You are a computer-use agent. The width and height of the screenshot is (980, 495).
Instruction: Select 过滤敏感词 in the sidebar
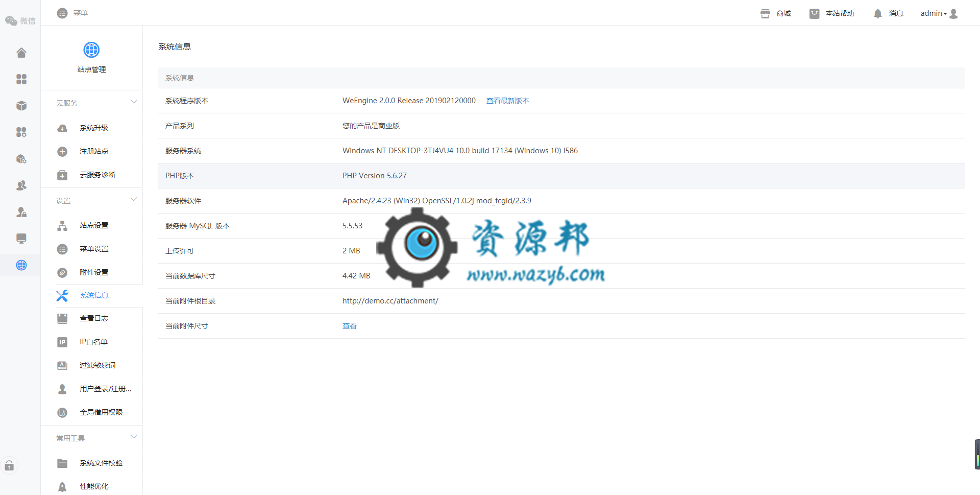point(97,365)
